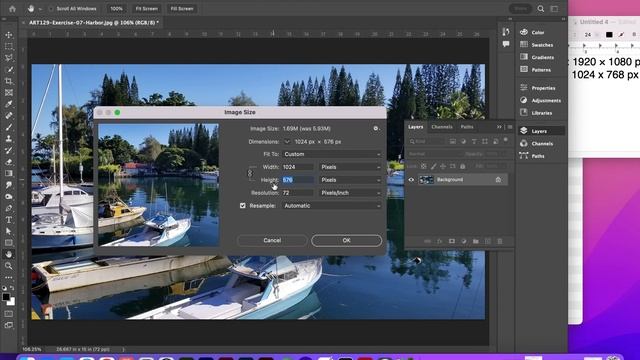This screenshot has height=360, width=640.
Task: Select the Clone Stamp tool
Action: tap(9, 139)
